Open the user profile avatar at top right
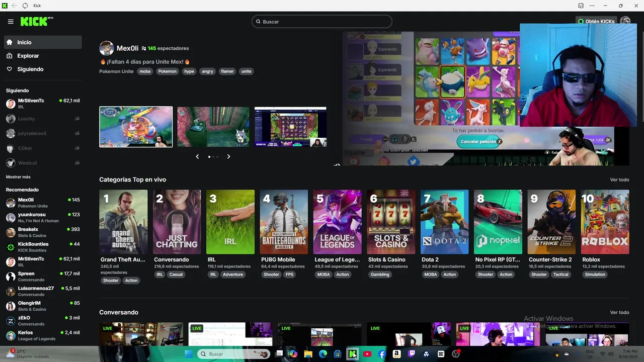Screen dimensions: 644x362 pyautogui.click(x=625, y=22)
